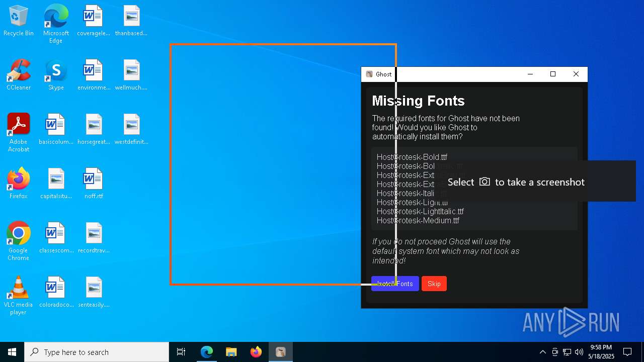Click the Ghost app icon in title bar
Screen dimensions: 644x362
point(369,74)
